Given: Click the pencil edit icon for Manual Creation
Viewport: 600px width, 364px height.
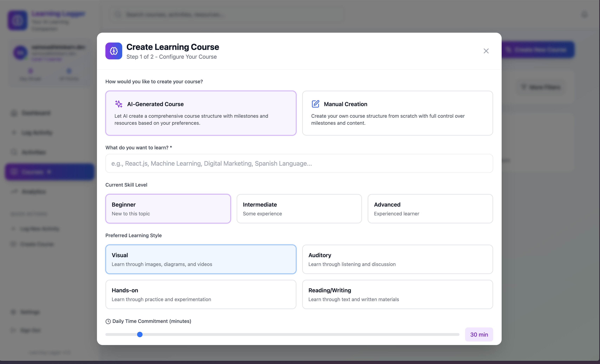Looking at the screenshot, I should point(315,104).
